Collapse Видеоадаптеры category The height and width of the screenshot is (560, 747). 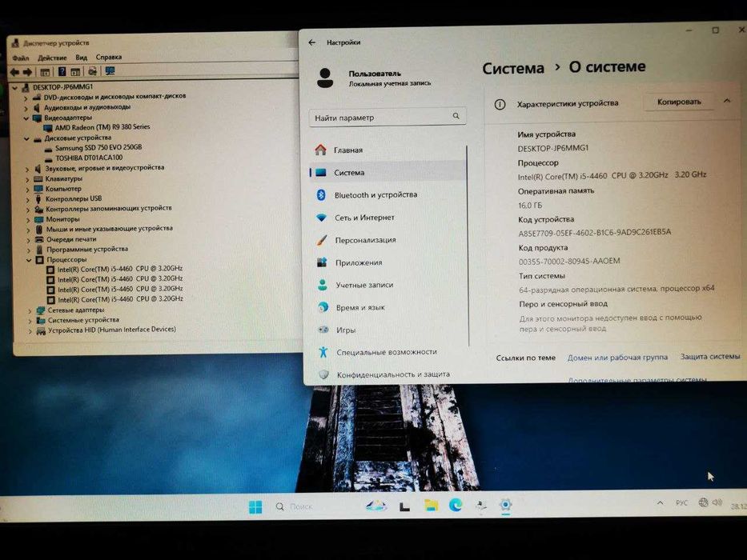coord(26,118)
